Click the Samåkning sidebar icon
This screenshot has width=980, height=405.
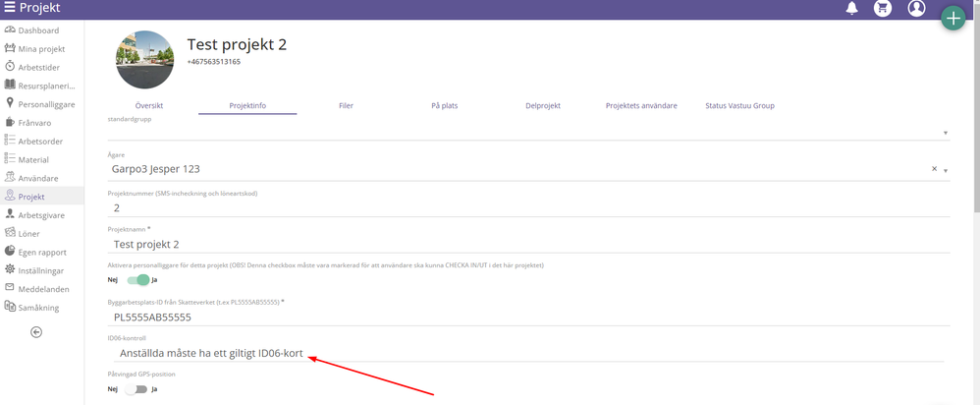pos(10,308)
